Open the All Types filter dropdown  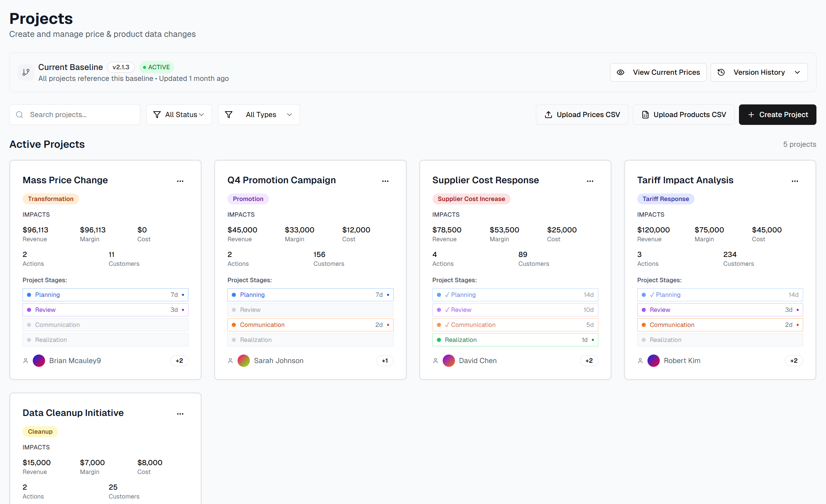259,115
